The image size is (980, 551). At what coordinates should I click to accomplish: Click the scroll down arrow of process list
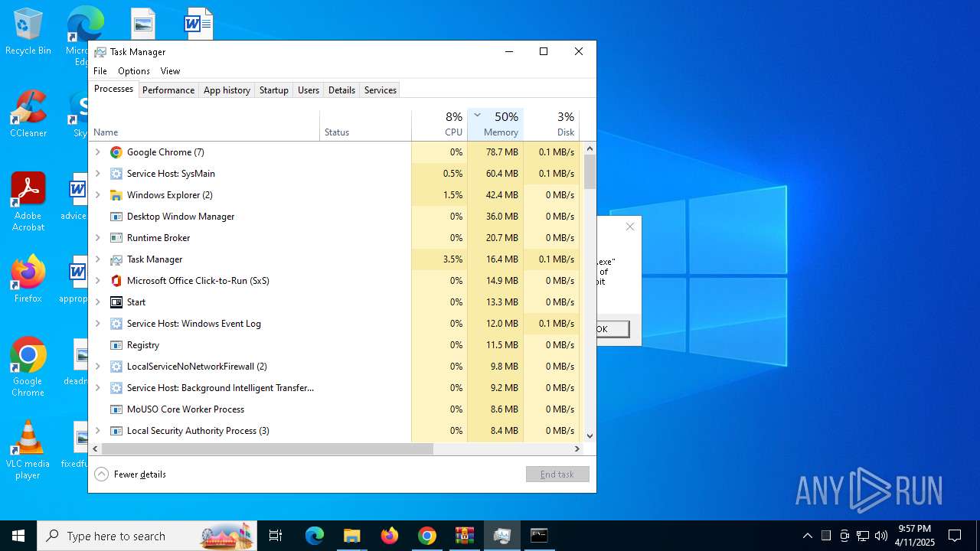(590, 436)
